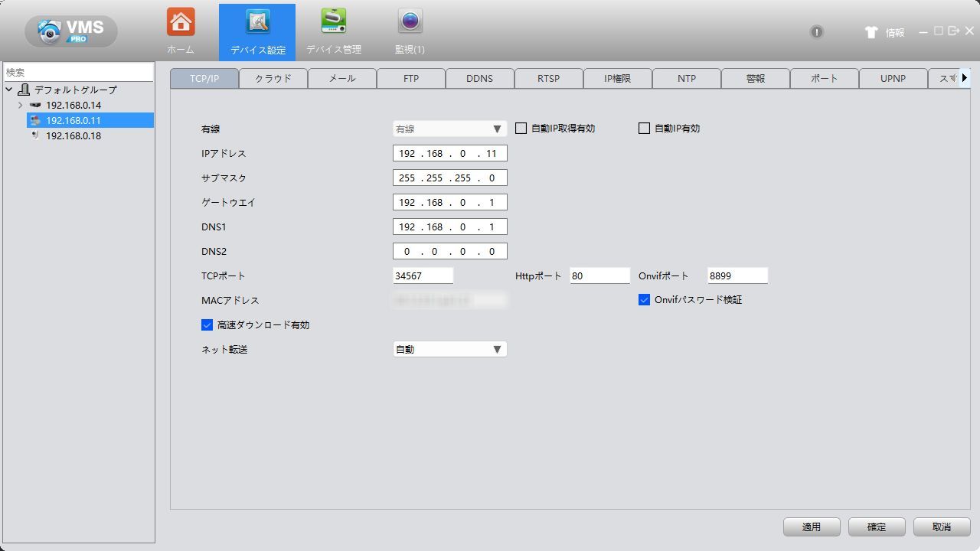The image size is (980, 551).
Task: Open the ネット転送 dropdown
Action: 449,349
